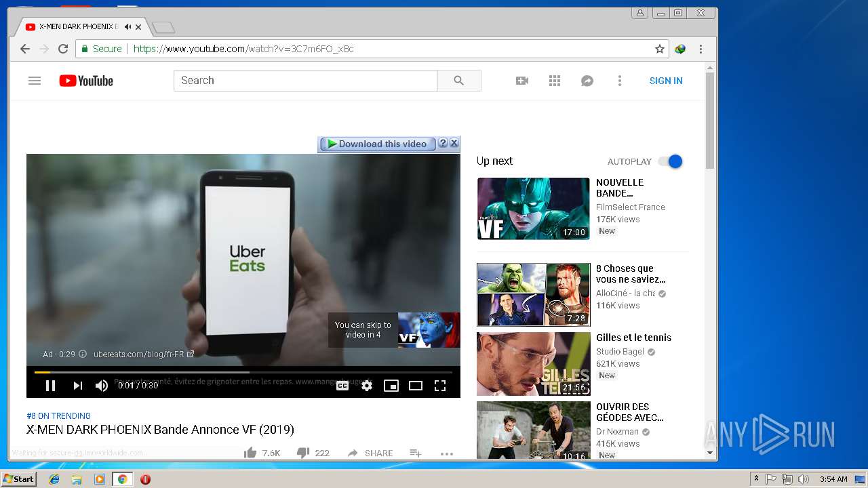Image resolution: width=868 pixels, height=488 pixels.
Task: Click #8 ON TRENDING link
Action: [x=58, y=416]
